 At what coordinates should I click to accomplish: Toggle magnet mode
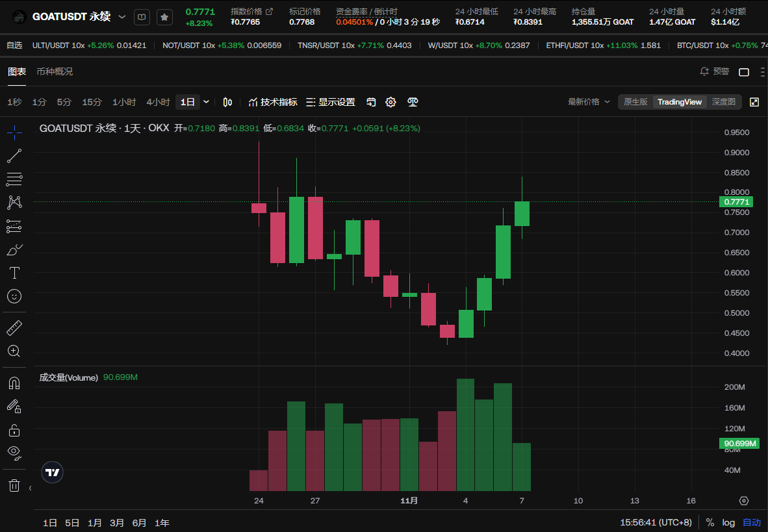pyautogui.click(x=14, y=383)
